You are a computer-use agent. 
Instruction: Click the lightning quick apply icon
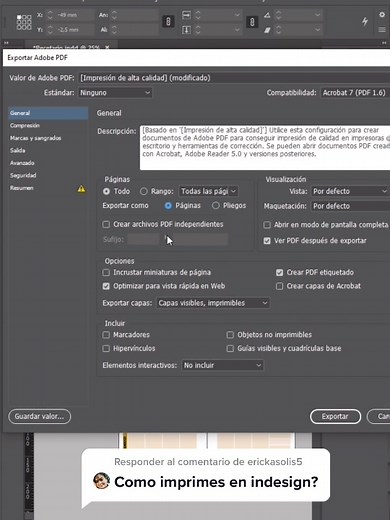365,22
